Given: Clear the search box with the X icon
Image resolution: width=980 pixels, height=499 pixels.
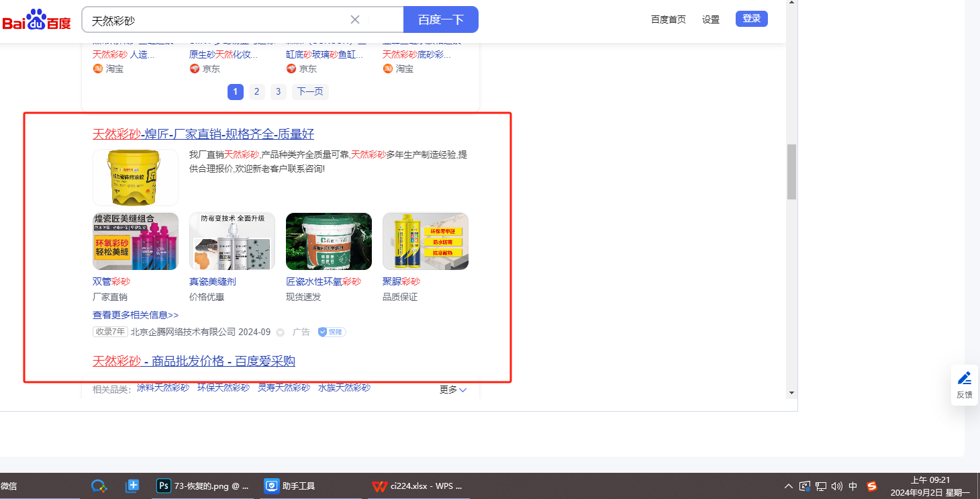Looking at the screenshot, I should tap(355, 19).
